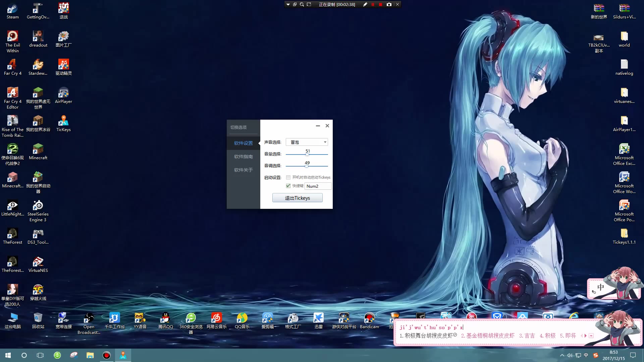644x362 pixels.
Task: Take screenshot with recorder camera icon
Action: tap(389, 4)
